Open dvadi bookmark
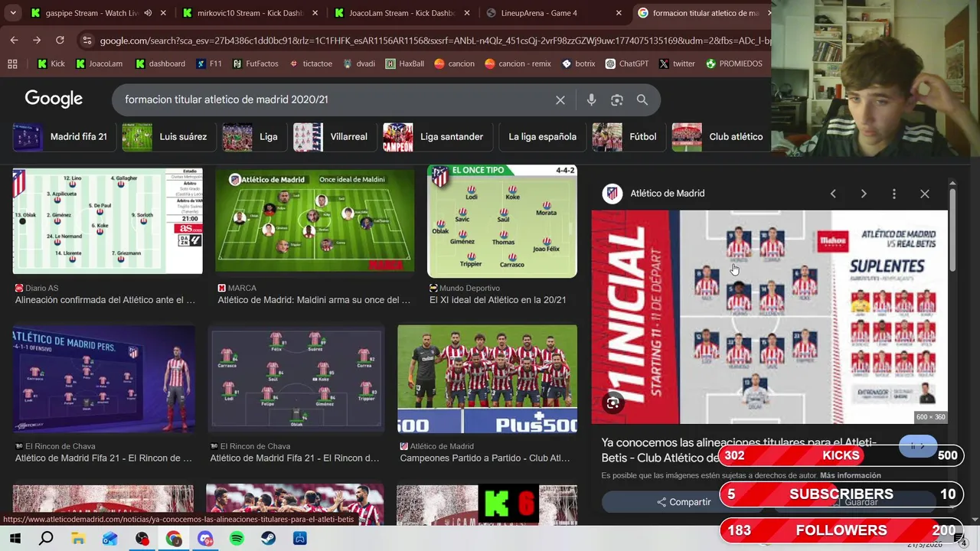Viewport: 980px width, 551px height. (358, 64)
